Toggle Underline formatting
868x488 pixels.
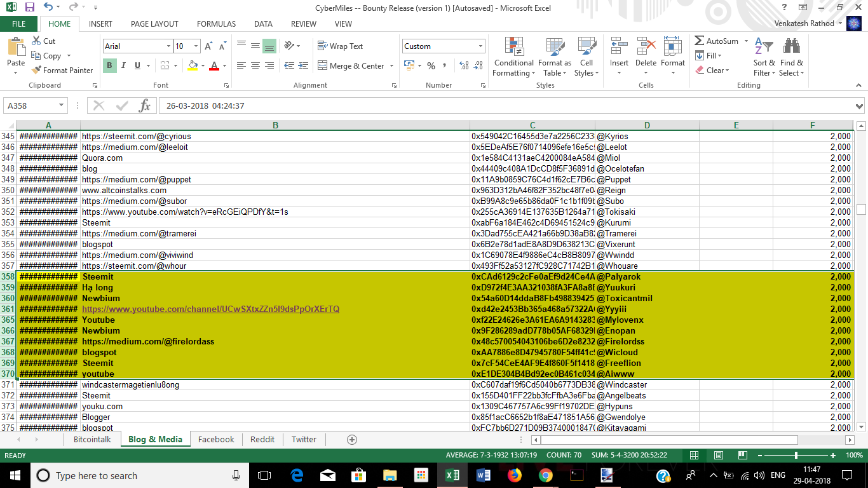pos(137,65)
